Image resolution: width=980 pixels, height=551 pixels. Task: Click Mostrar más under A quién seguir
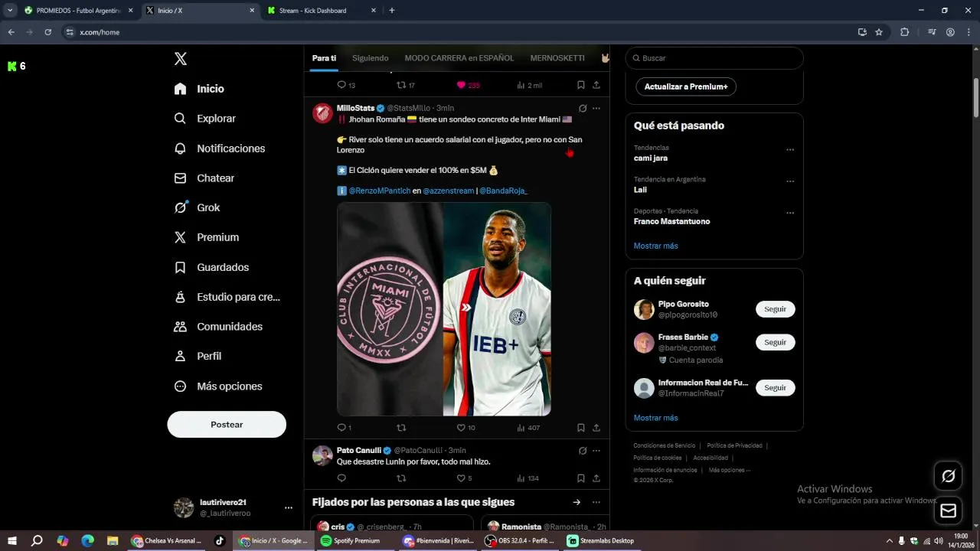click(x=656, y=418)
